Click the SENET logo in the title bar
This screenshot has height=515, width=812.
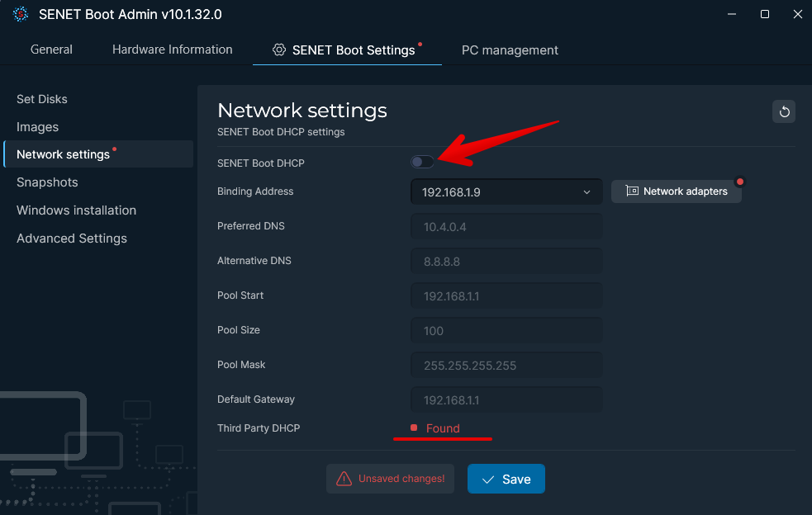click(20, 14)
